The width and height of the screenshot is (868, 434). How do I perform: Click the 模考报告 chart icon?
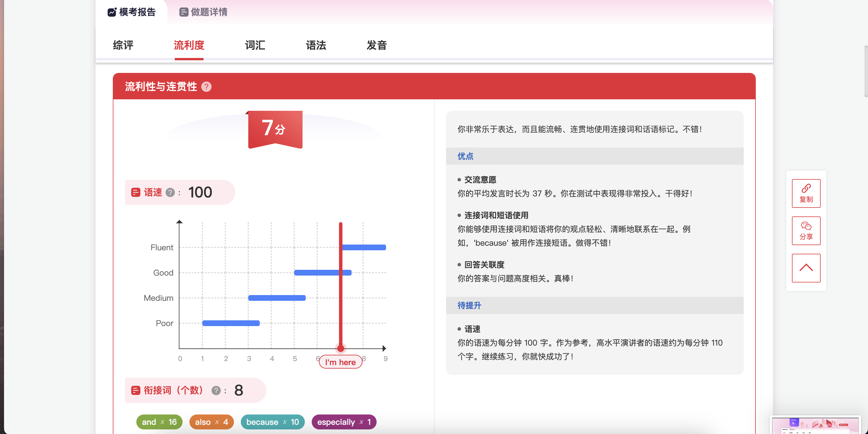(x=112, y=12)
